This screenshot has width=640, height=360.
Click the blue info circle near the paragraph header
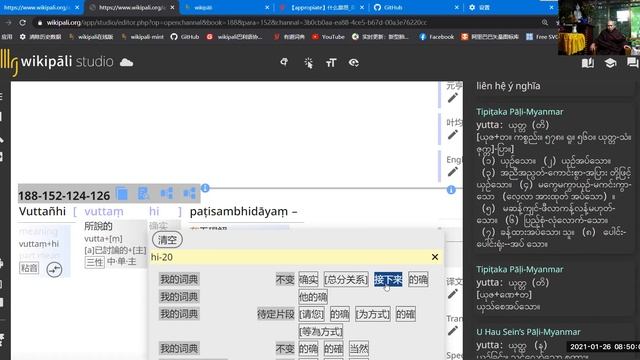(205, 188)
